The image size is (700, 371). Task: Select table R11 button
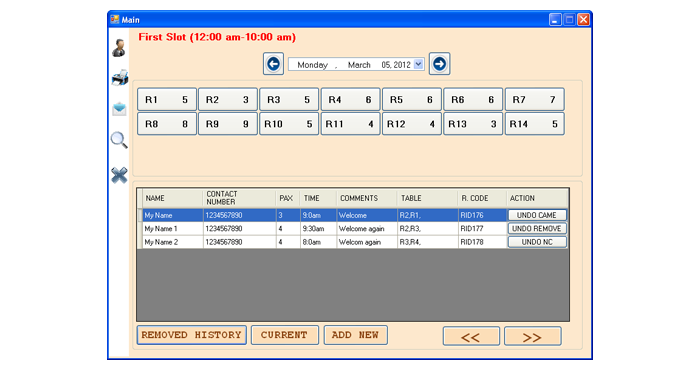pyautogui.click(x=350, y=124)
